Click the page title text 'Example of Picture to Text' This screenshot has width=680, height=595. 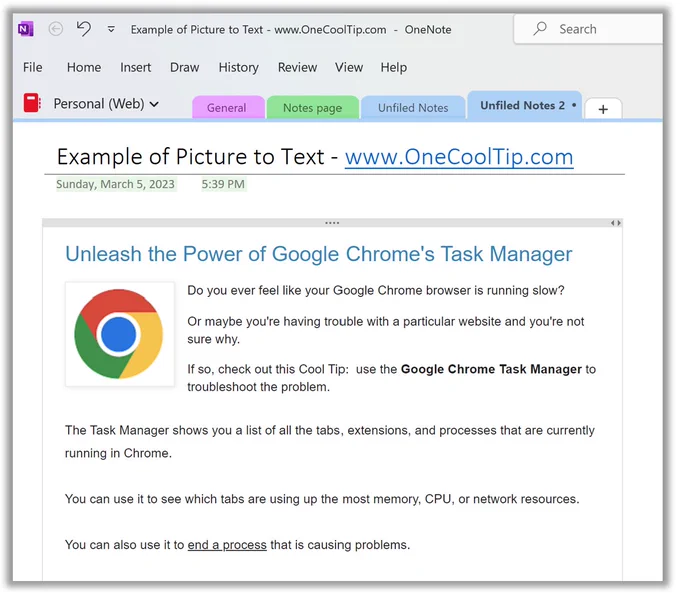tap(190, 157)
